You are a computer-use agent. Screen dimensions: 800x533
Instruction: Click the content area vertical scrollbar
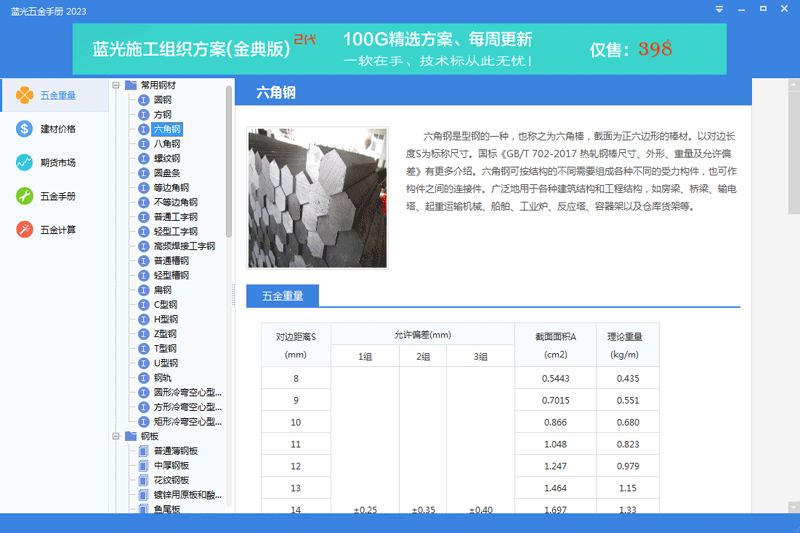click(x=793, y=150)
